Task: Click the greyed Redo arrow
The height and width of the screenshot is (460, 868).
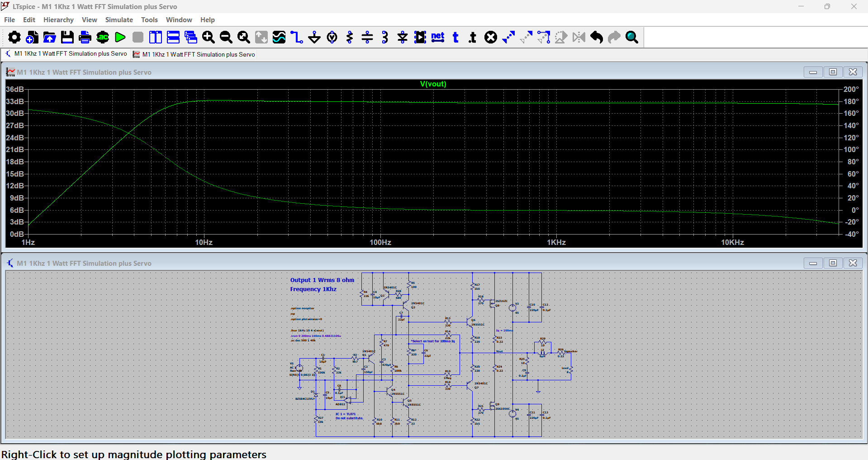Action: coord(614,37)
